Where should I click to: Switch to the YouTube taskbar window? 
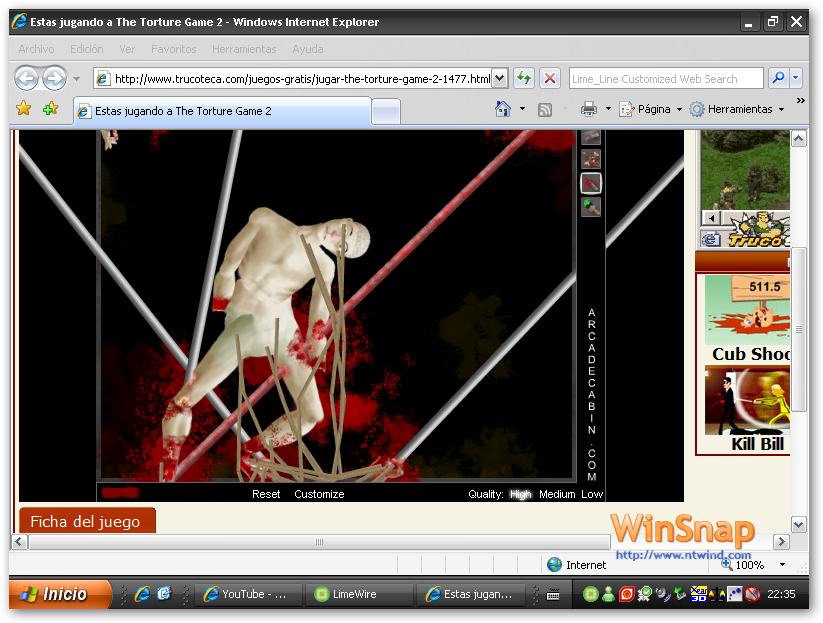coord(248,594)
